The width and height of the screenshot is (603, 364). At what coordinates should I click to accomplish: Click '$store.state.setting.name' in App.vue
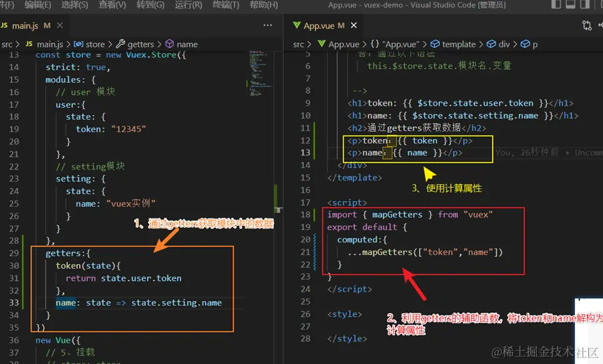coord(475,116)
